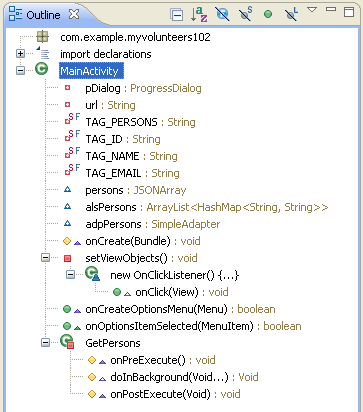Open the Outline View Menu triangle
This screenshot has height=412, width=363.
(x=312, y=10)
